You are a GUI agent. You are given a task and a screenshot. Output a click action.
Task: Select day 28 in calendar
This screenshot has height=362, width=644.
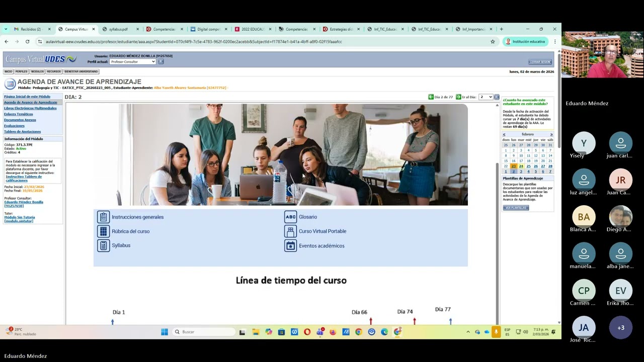550,166
